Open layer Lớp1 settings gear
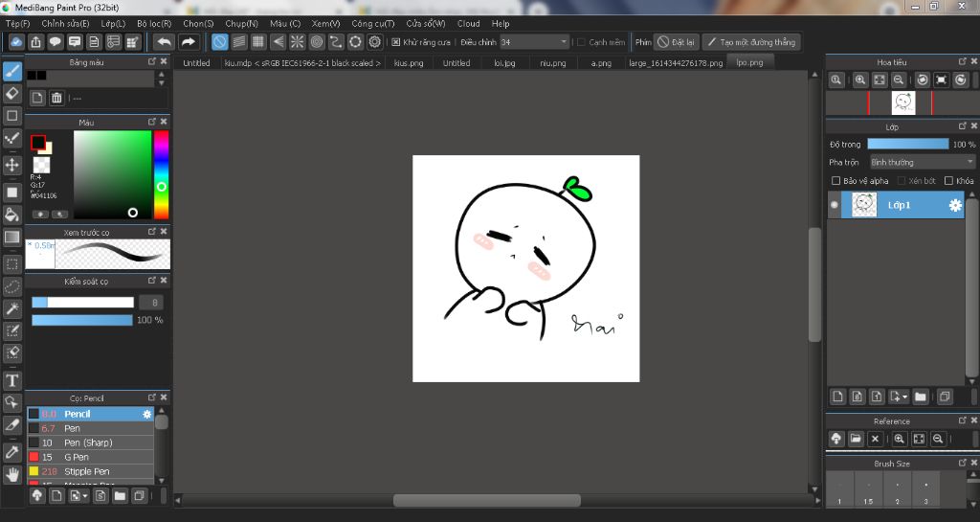 tap(955, 205)
